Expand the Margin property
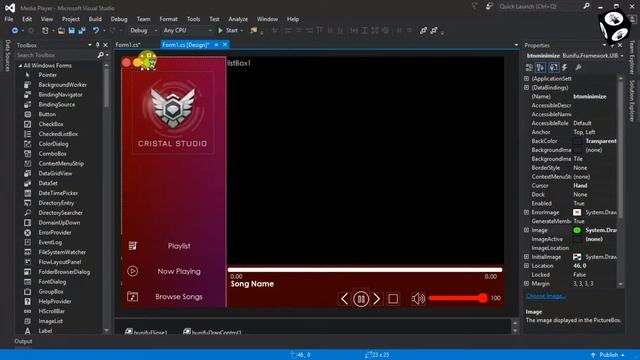The image size is (640, 360). 527,283
